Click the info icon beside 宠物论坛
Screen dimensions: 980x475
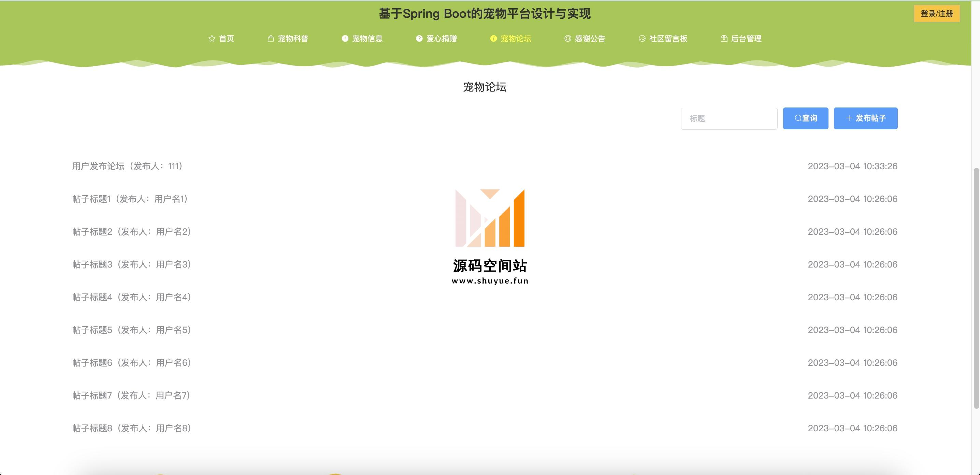(493, 39)
